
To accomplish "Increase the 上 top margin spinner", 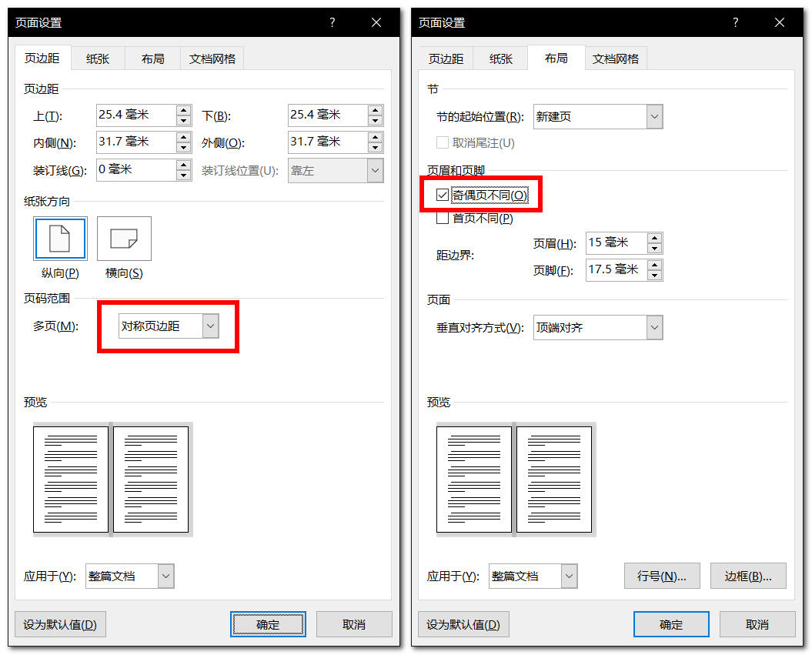I will click(183, 111).
